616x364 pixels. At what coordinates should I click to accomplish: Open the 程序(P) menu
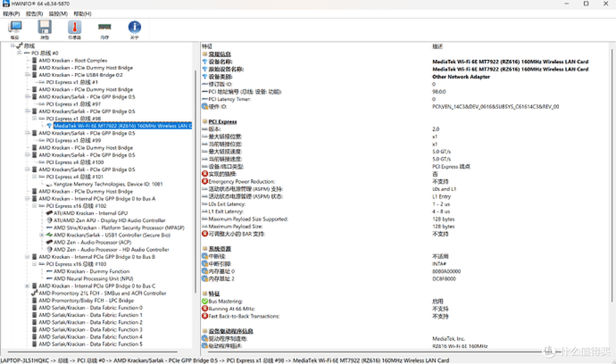[11, 14]
